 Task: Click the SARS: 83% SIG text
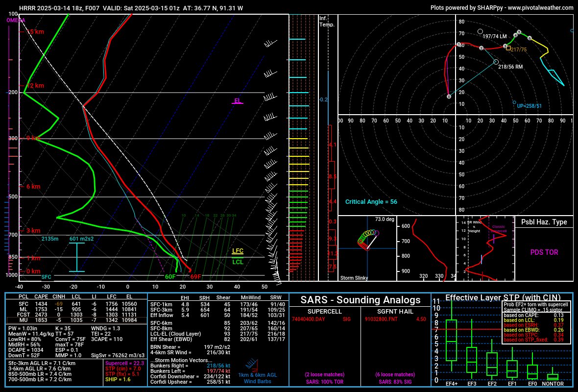pos(395,382)
